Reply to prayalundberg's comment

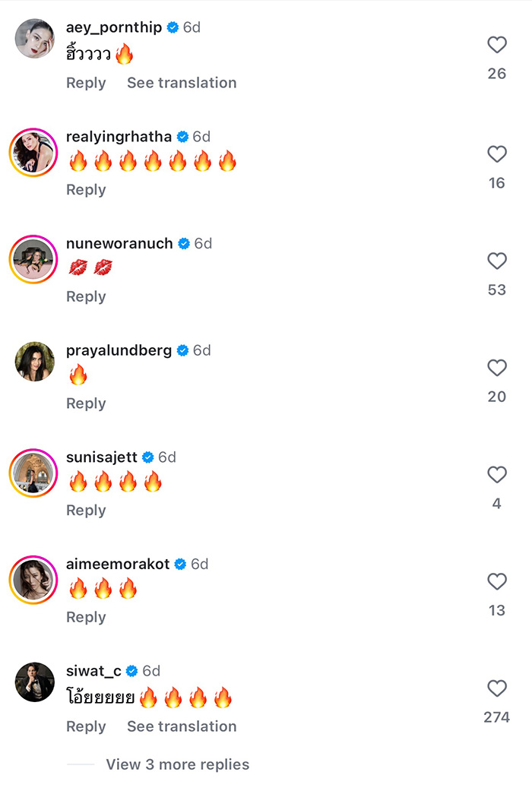click(85, 403)
